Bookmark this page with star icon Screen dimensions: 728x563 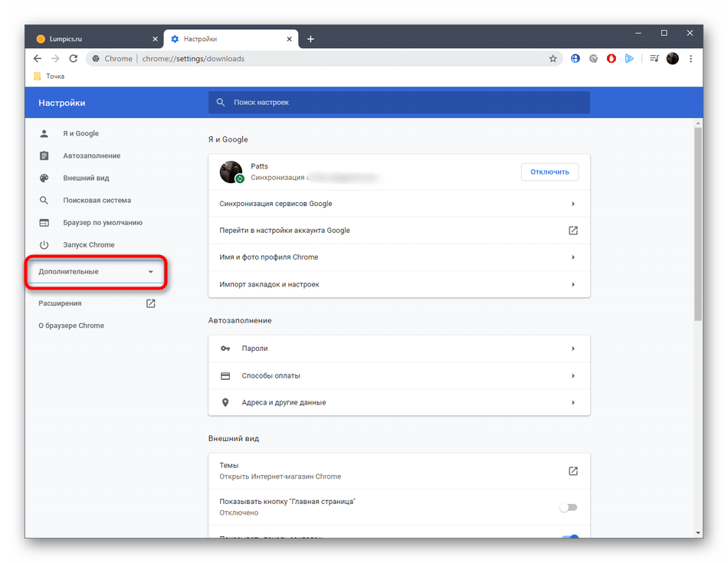(553, 58)
